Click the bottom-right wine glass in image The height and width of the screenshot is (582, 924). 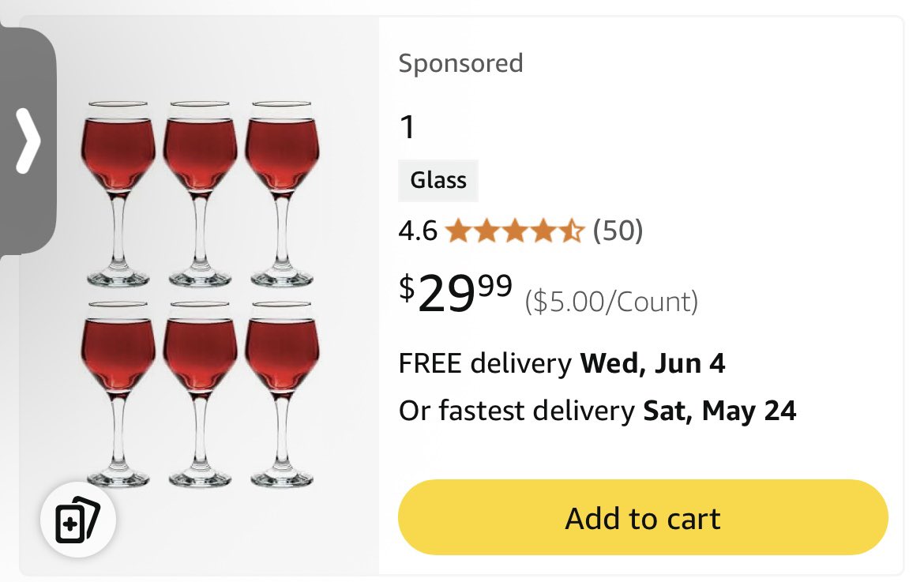coord(282,394)
